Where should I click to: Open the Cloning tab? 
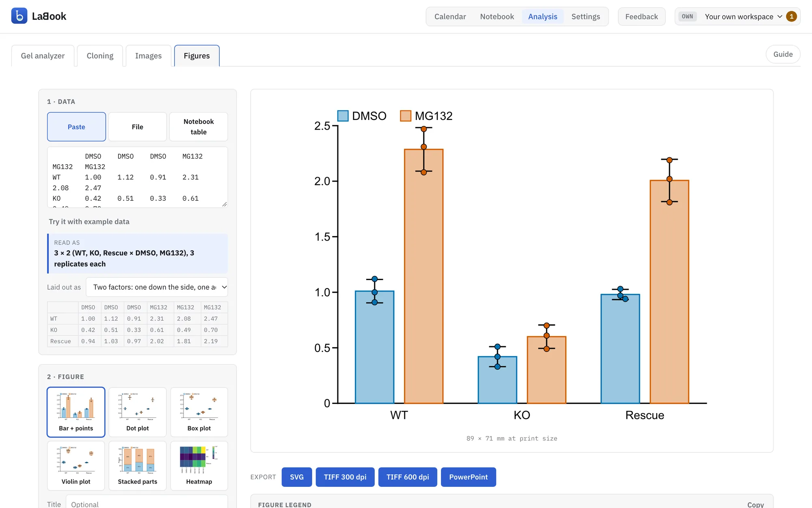point(100,56)
